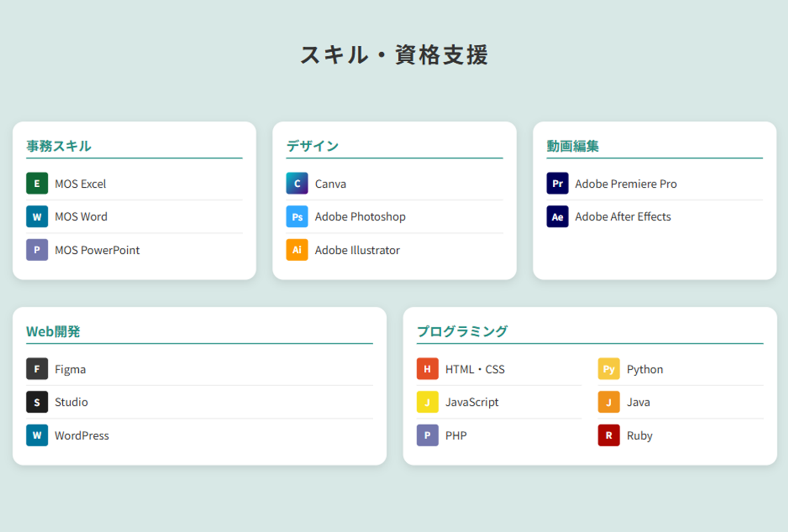Select the MOS Excel icon
Viewport: 788px width, 532px height.
(x=37, y=183)
